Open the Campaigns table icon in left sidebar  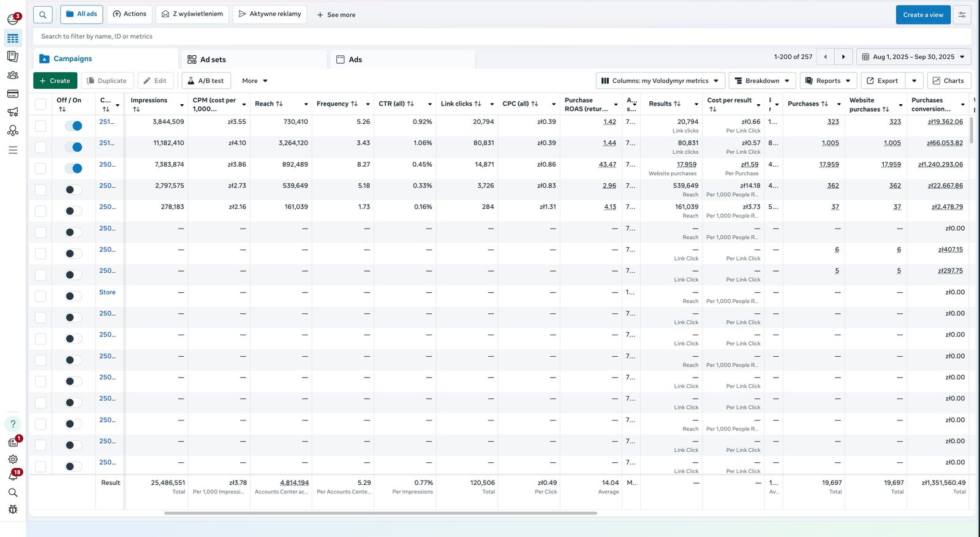tap(13, 38)
